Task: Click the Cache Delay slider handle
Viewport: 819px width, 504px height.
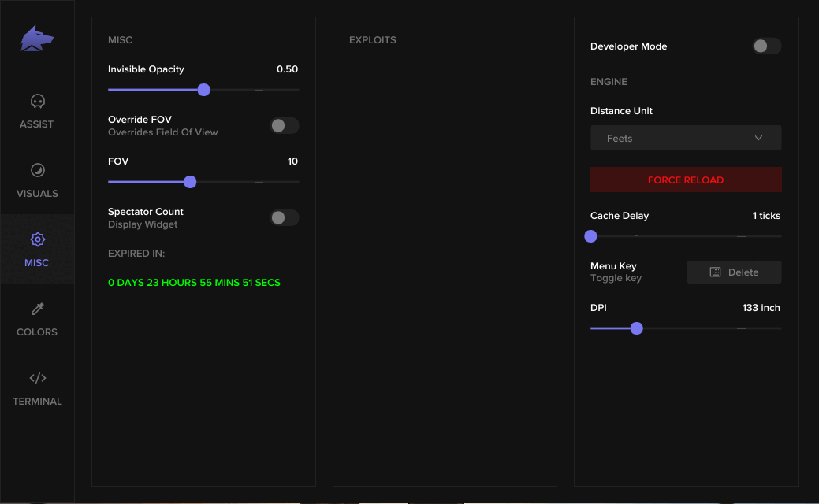Action: pos(591,236)
